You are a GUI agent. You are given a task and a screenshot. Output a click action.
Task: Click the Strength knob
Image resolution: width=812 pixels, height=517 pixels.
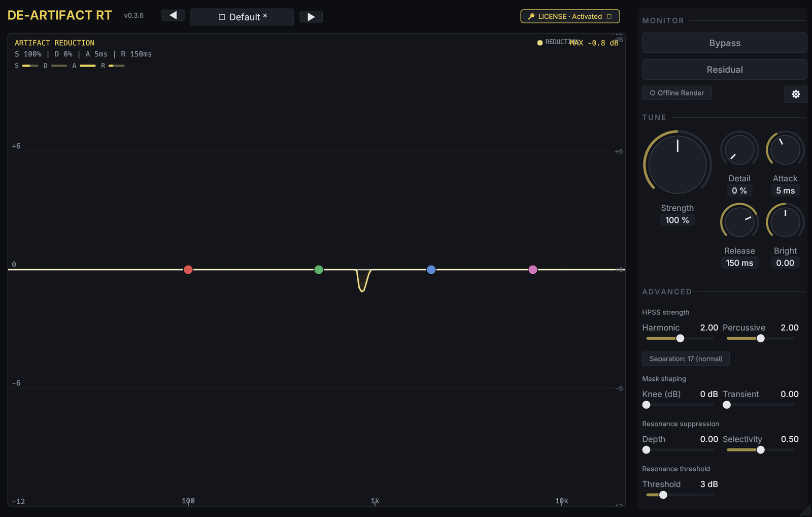pyautogui.click(x=678, y=164)
